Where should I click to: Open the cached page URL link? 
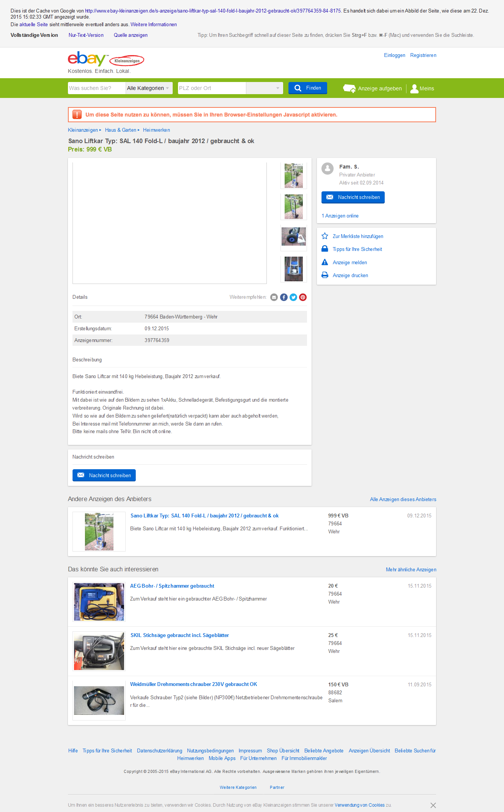pyautogui.click(x=213, y=11)
